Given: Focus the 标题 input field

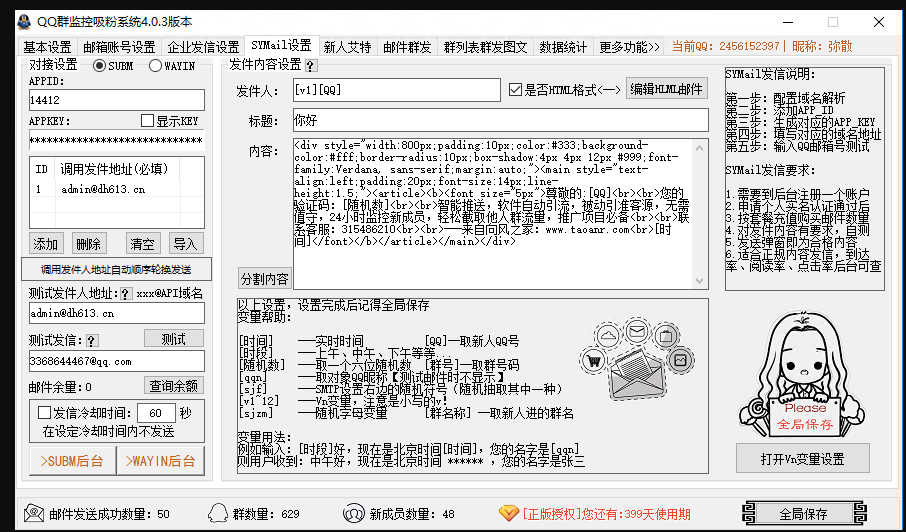Looking at the screenshot, I should 500,120.
